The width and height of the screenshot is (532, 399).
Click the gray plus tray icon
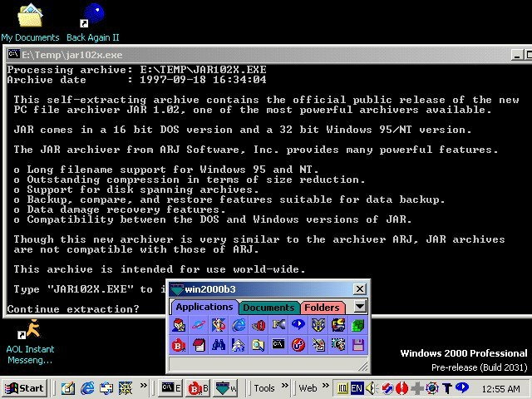point(417,388)
